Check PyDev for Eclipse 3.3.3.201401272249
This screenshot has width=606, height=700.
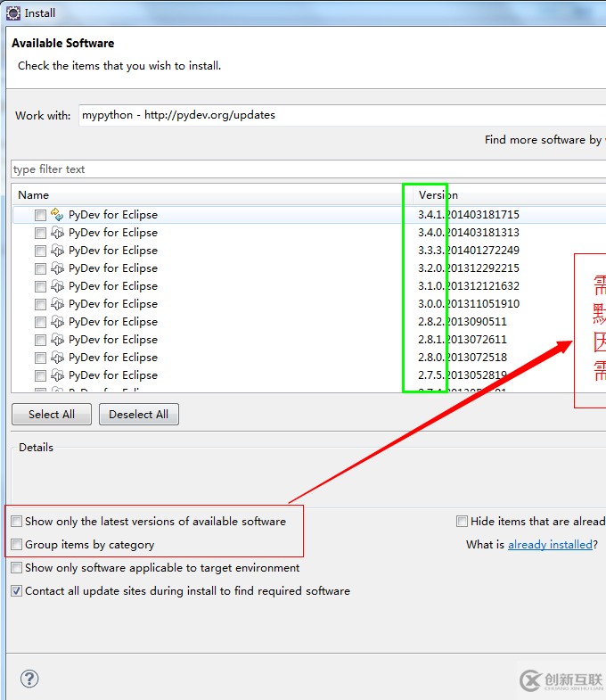pyautogui.click(x=40, y=251)
